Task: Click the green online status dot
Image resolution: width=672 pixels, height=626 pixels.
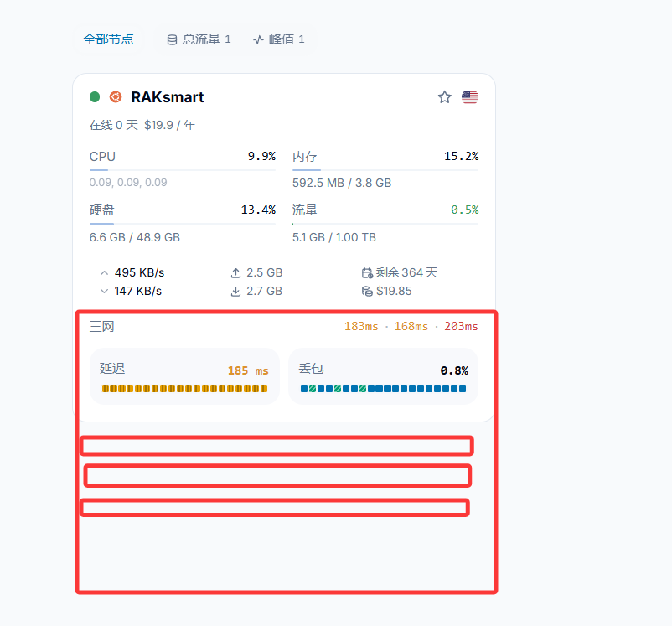Action: click(95, 97)
